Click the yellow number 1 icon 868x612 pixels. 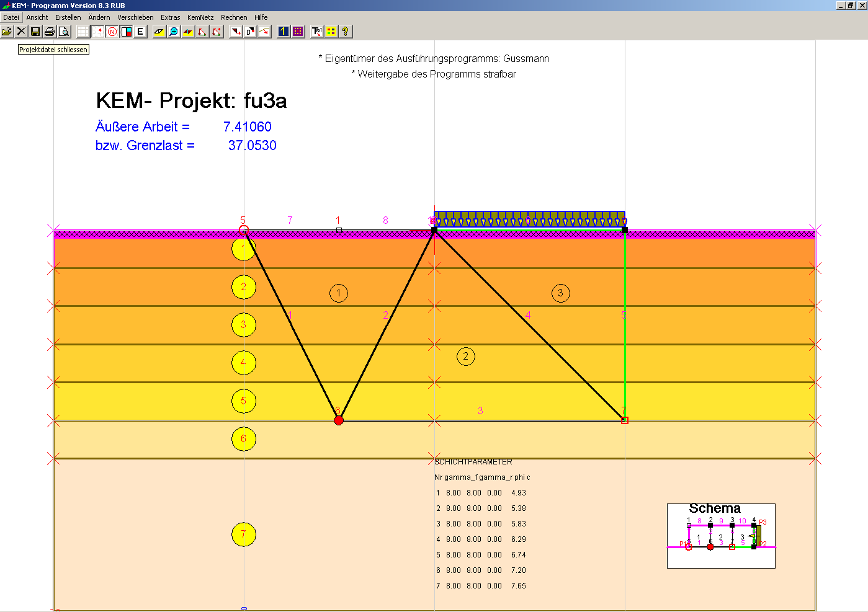(284, 31)
